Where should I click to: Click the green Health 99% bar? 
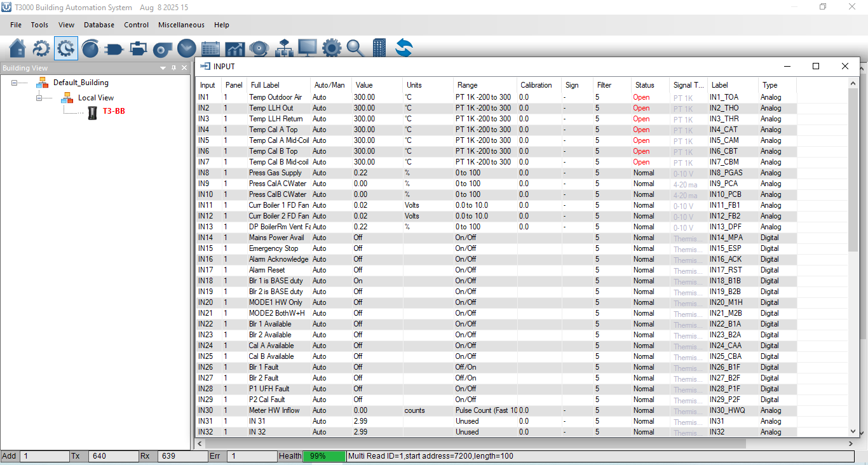324,456
